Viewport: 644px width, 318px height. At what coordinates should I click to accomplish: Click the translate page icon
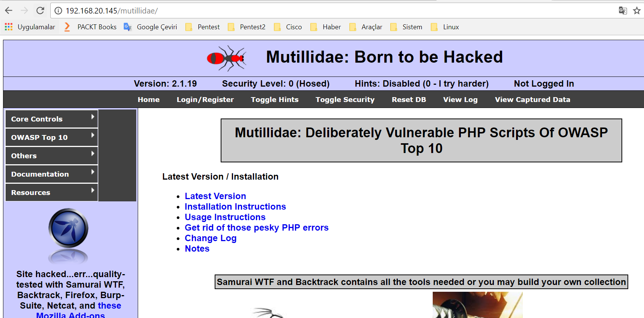click(623, 10)
